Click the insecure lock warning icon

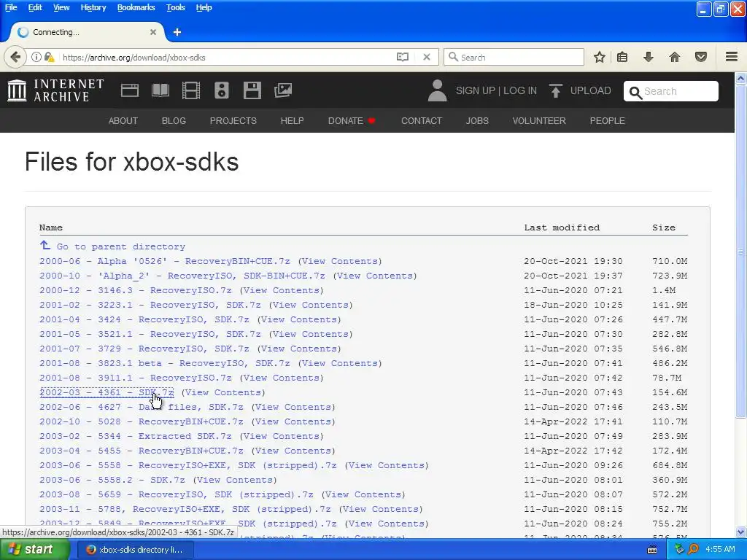coord(49,57)
